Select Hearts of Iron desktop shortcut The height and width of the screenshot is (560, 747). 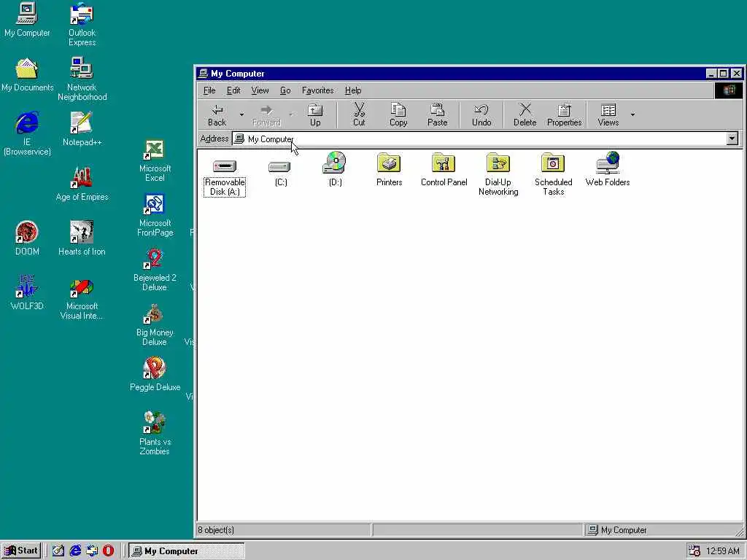tap(82, 238)
